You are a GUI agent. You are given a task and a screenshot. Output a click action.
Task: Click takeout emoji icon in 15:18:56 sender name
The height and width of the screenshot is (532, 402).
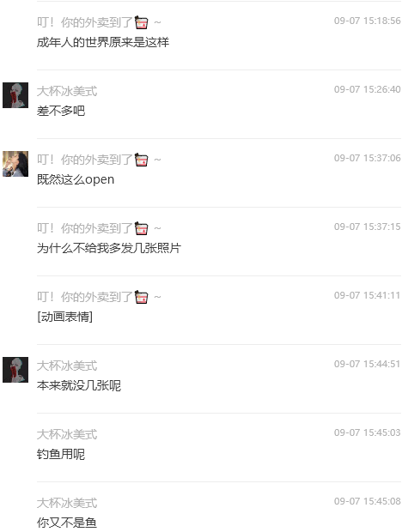click(x=141, y=22)
